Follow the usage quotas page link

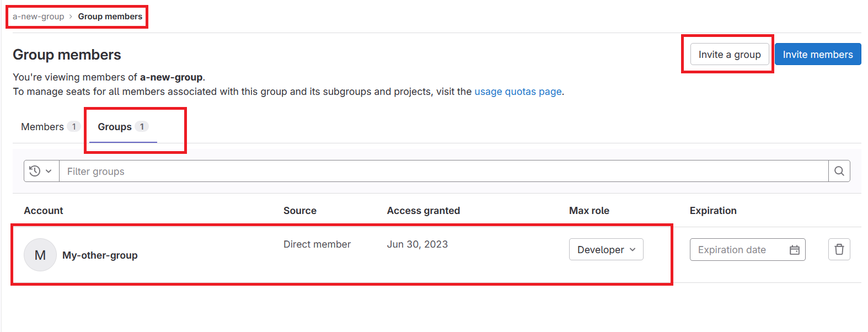518,92
